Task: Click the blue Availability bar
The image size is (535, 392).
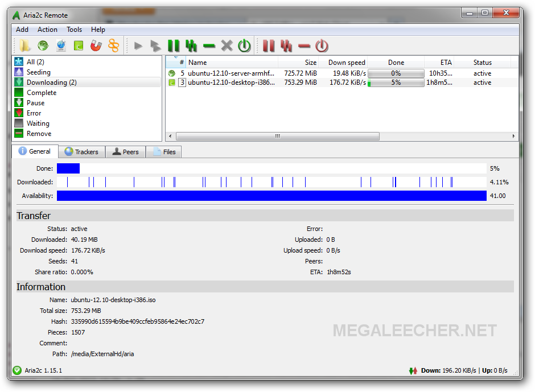Action: click(271, 196)
